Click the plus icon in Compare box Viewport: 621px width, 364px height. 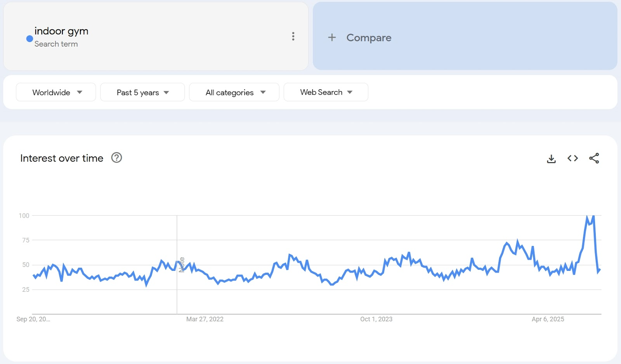click(332, 38)
